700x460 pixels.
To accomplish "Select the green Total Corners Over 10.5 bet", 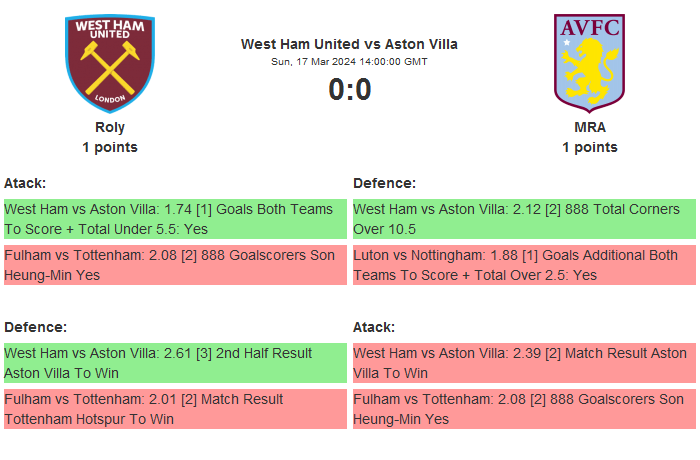I will pyautogui.click(x=524, y=219).
